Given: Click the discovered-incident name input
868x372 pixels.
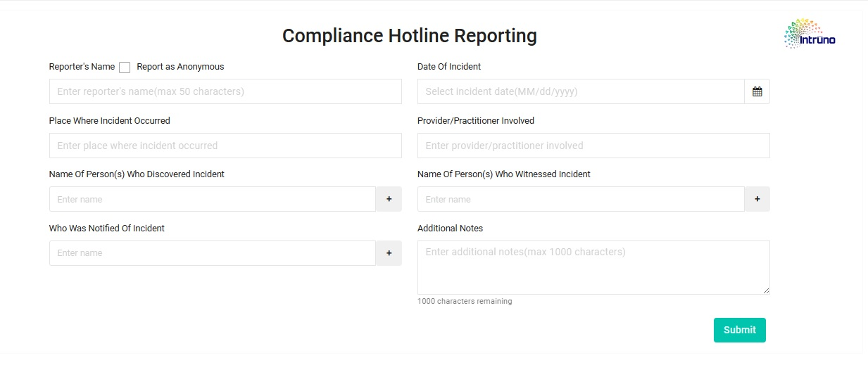Looking at the screenshot, I should pos(212,199).
